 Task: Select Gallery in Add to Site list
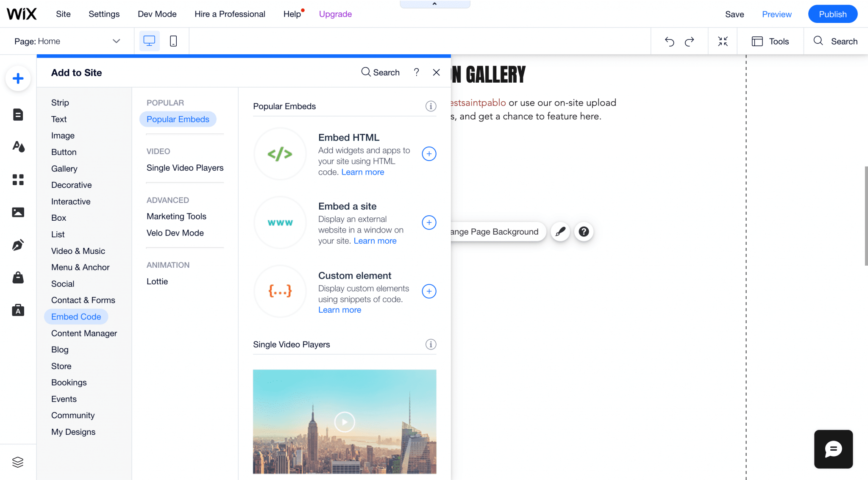coord(64,169)
